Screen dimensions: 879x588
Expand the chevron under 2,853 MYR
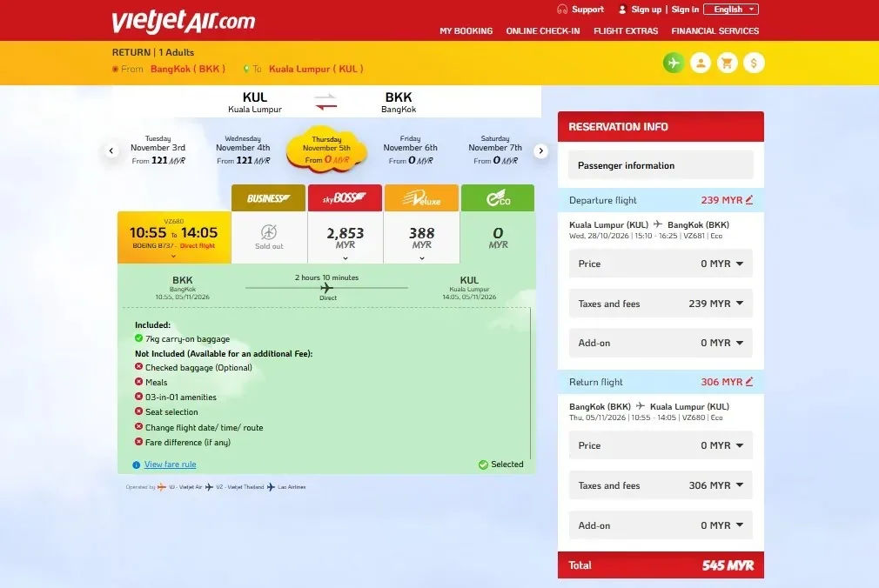pyautogui.click(x=346, y=258)
